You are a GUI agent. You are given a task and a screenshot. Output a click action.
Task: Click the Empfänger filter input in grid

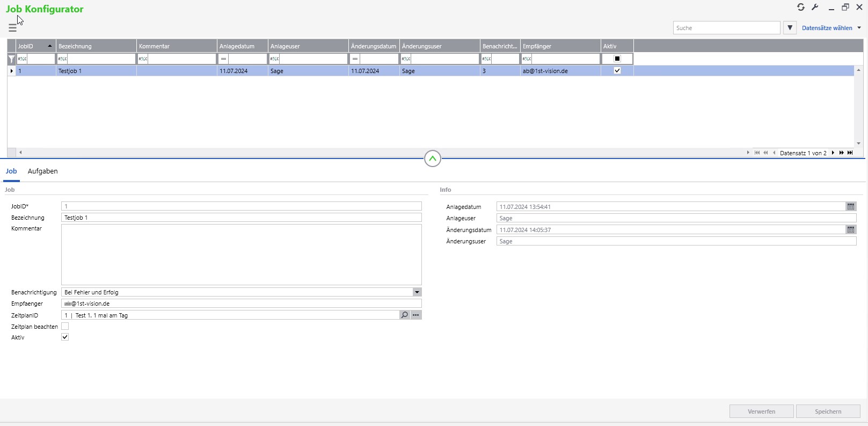coord(566,59)
